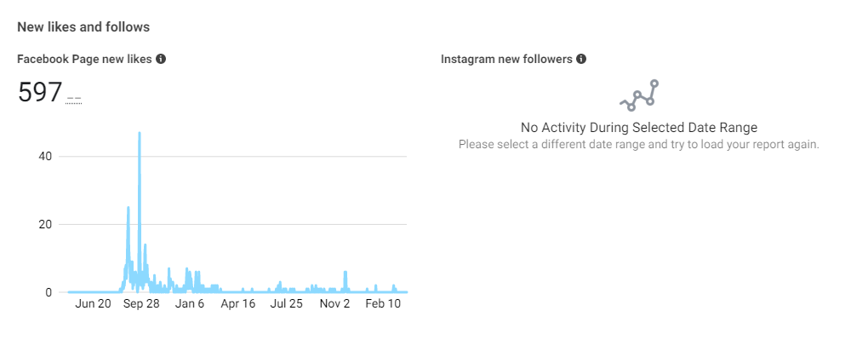Click the info icon beside Instagram new followers

(x=581, y=60)
